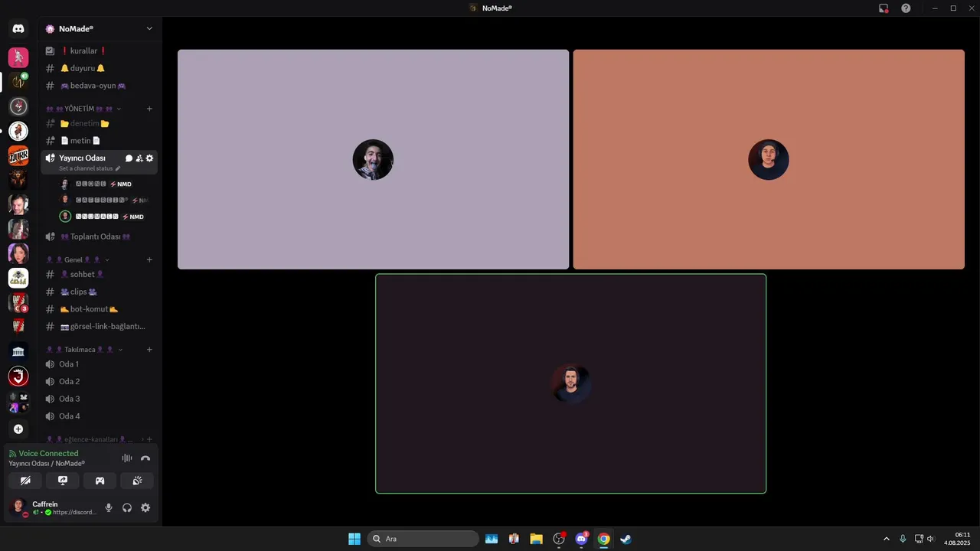Image resolution: width=980 pixels, height=551 pixels.
Task: Open File Explorer from the taskbar
Action: [x=536, y=539]
